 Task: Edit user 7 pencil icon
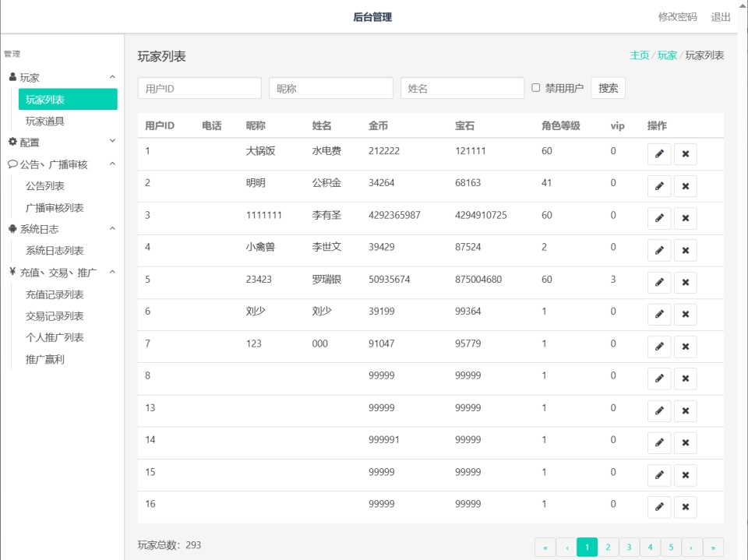659,347
